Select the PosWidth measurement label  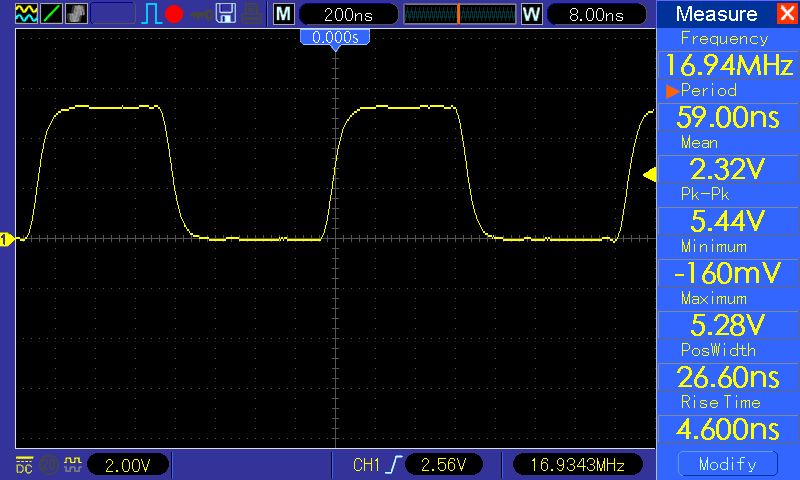[x=718, y=350]
